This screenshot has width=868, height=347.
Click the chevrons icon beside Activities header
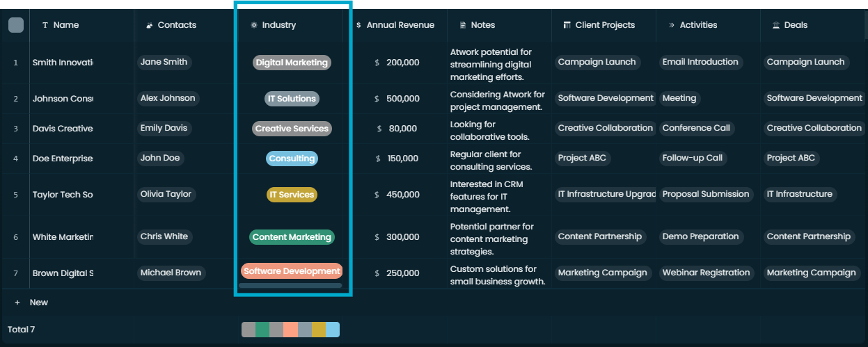point(672,25)
